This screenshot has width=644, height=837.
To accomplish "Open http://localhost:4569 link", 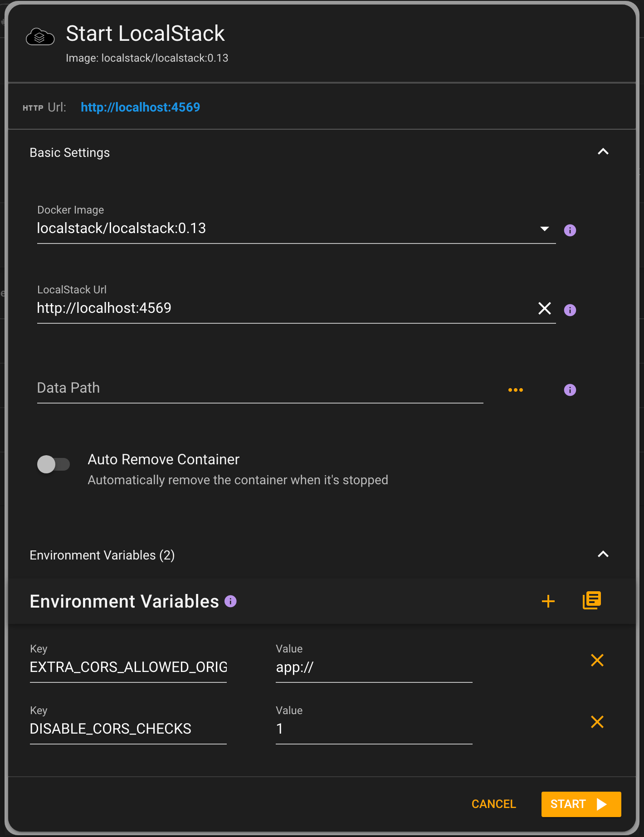I will (x=140, y=107).
